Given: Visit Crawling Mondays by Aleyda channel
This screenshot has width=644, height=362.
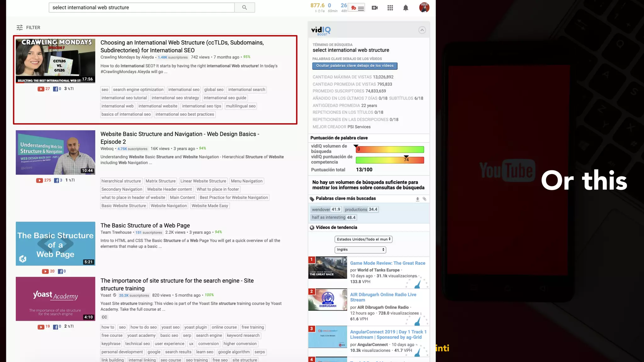Looking at the screenshot, I should tap(127, 57).
